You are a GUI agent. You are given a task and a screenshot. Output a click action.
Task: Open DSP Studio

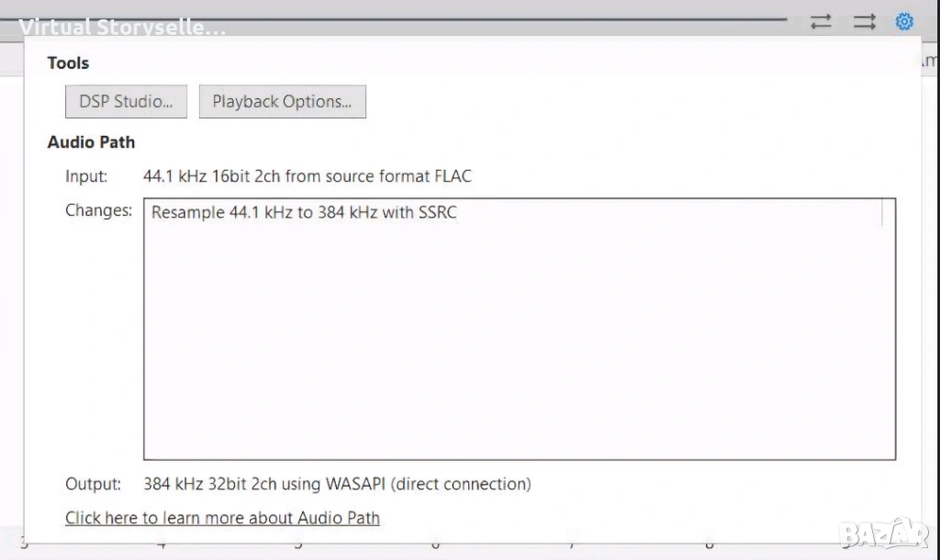pos(126,102)
